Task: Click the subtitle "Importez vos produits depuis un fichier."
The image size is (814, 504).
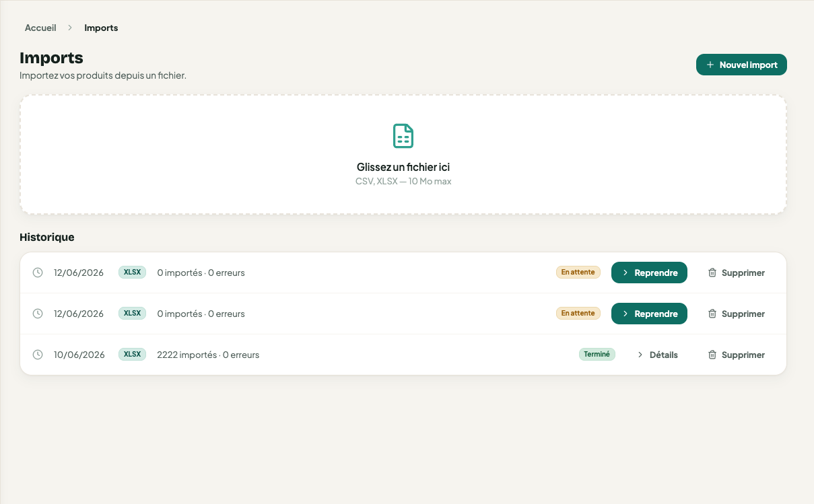Action: pyautogui.click(x=103, y=75)
